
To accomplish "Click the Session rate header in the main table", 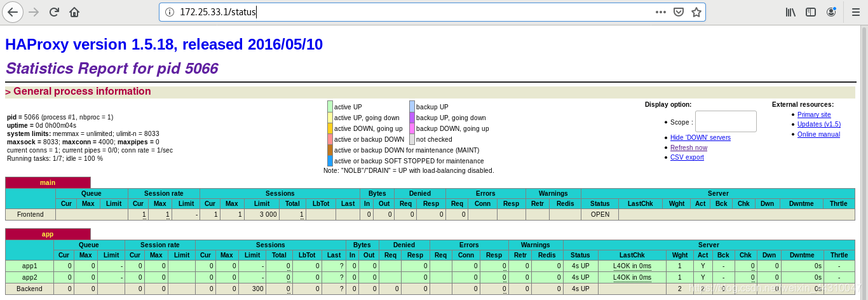I will click(164, 193).
